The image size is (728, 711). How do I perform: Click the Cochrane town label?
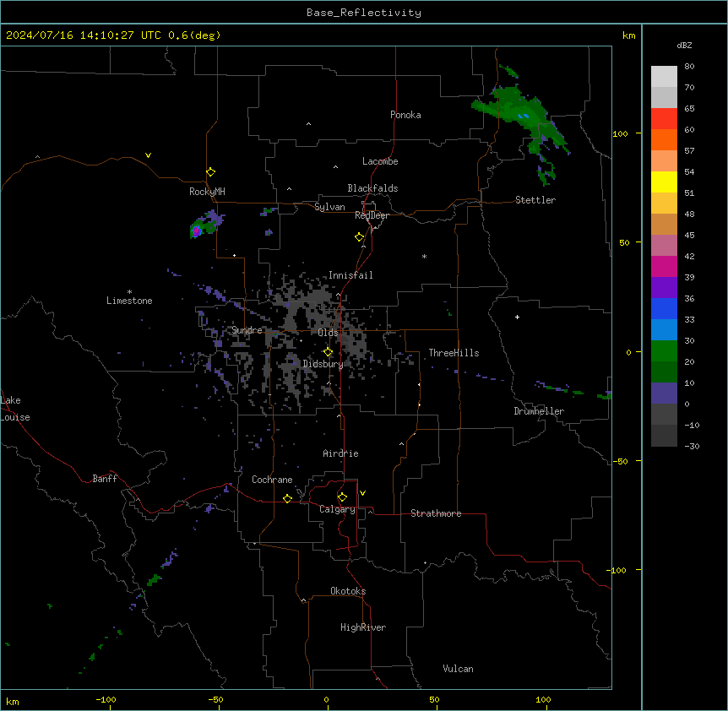[272, 480]
